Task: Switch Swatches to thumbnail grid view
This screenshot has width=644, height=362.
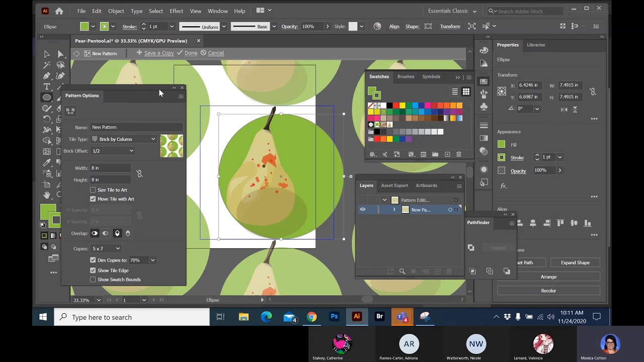Action: (x=466, y=92)
